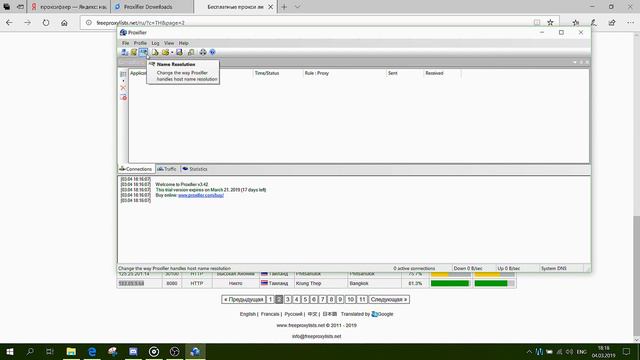
Task: Switch to the Proxifier Downloads browser tab
Action: [x=151, y=7]
